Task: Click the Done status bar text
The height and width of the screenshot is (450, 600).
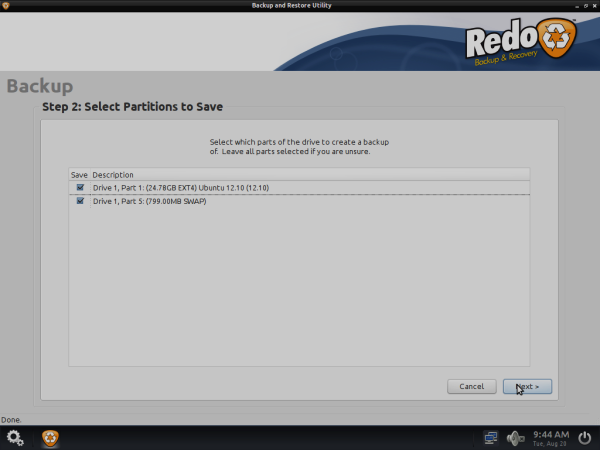Action: [x=11, y=420]
